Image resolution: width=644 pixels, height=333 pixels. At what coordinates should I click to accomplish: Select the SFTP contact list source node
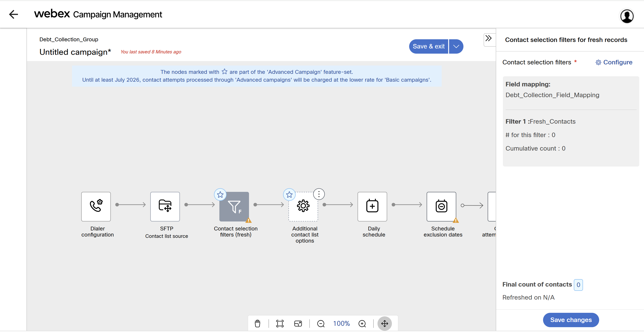point(165,206)
